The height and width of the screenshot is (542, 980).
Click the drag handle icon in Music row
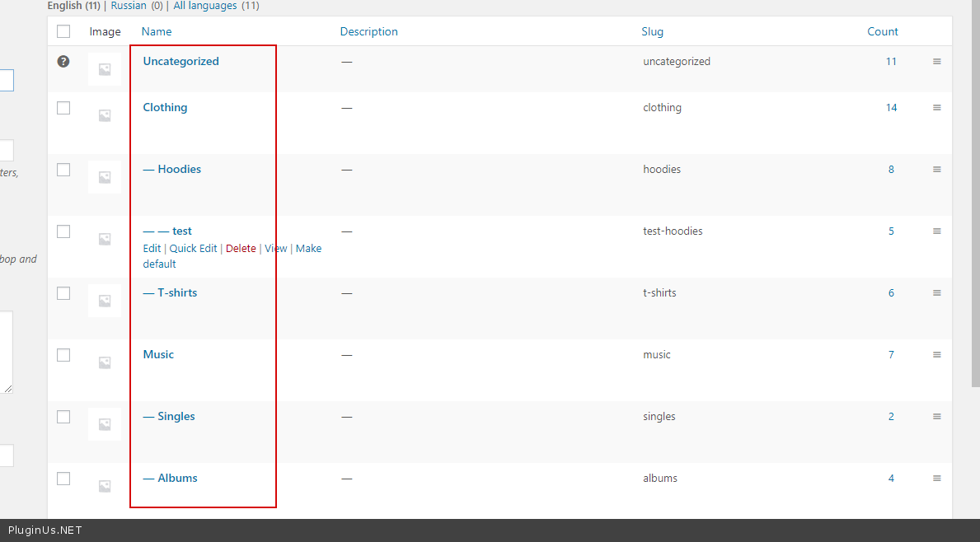tap(936, 355)
